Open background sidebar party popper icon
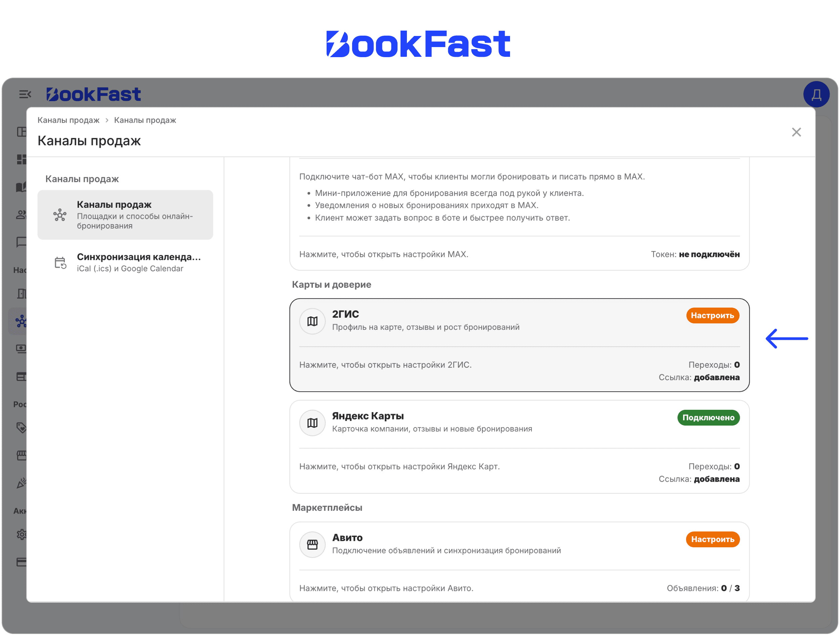 pyautogui.click(x=22, y=483)
